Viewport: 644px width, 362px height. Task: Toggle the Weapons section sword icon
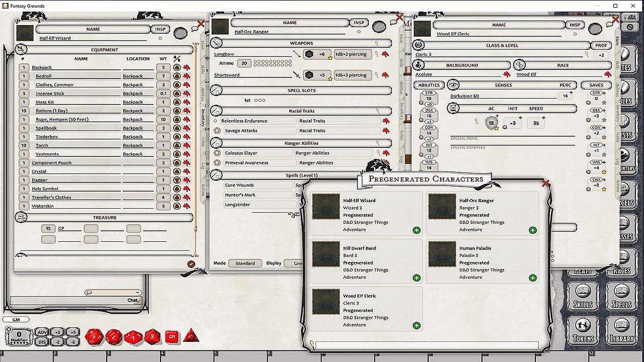click(216, 43)
